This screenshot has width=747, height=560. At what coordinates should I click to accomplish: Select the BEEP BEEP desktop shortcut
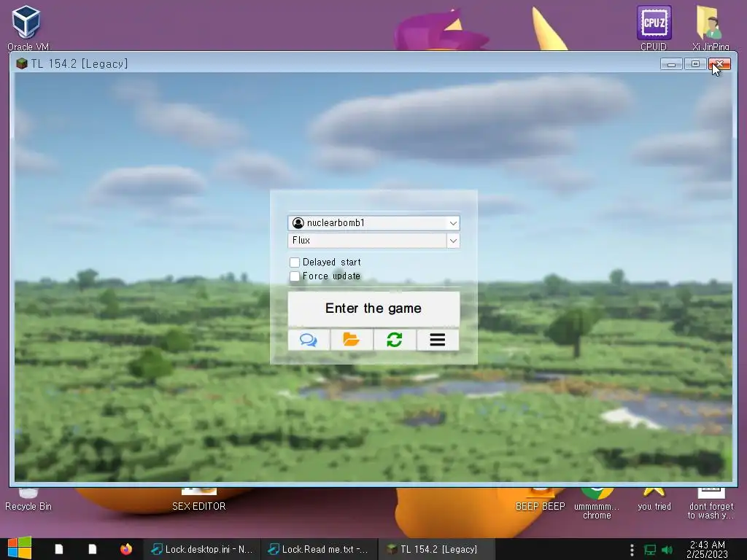(x=540, y=500)
